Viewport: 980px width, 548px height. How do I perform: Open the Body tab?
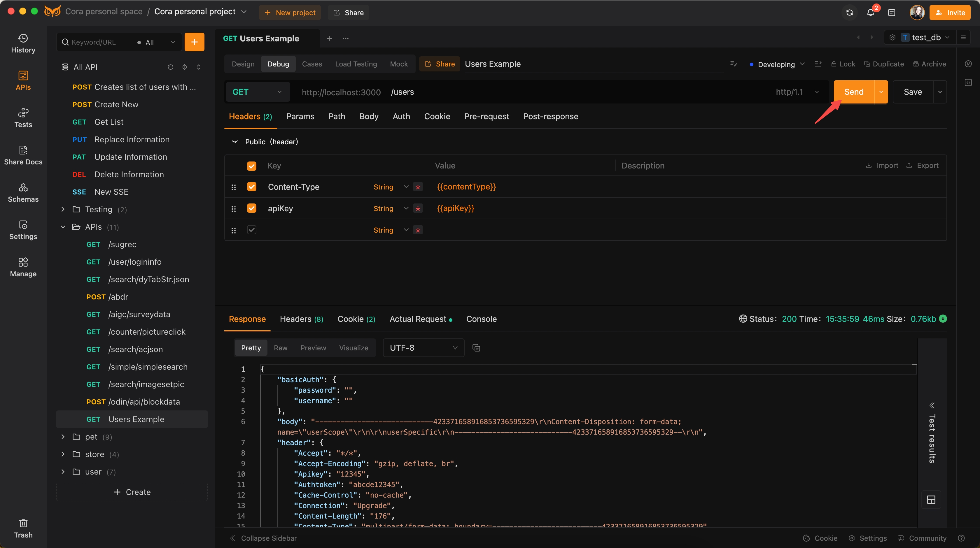tap(369, 116)
